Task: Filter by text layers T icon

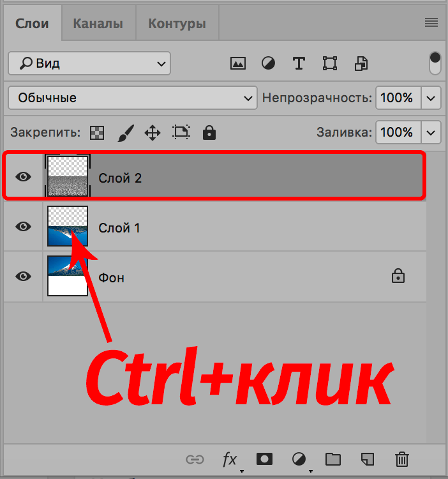Action: tap(299, 63)
